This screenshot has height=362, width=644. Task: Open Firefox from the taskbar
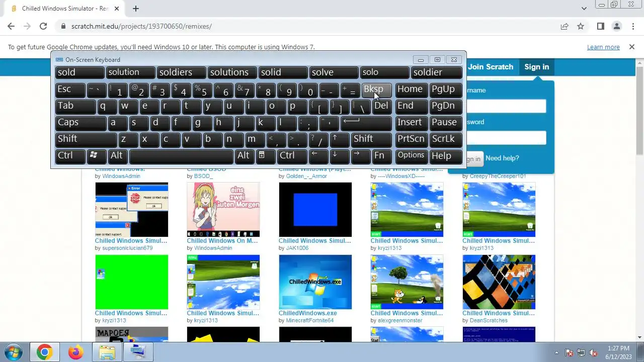point(76,352)
